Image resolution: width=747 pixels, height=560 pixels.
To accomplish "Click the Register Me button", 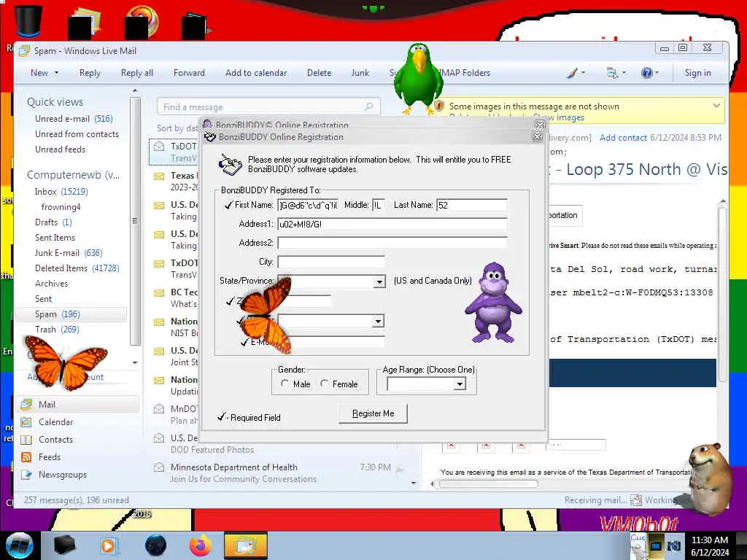I will pos(373,413).
